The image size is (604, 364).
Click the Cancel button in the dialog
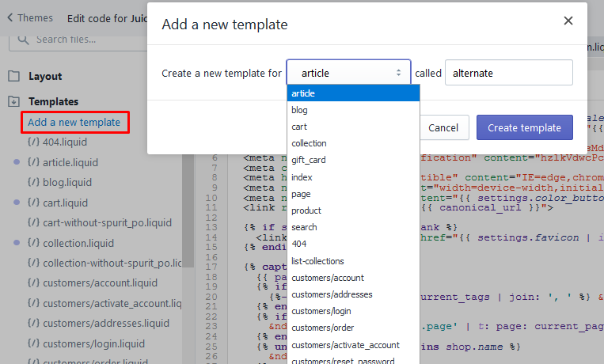pos(443,127)
